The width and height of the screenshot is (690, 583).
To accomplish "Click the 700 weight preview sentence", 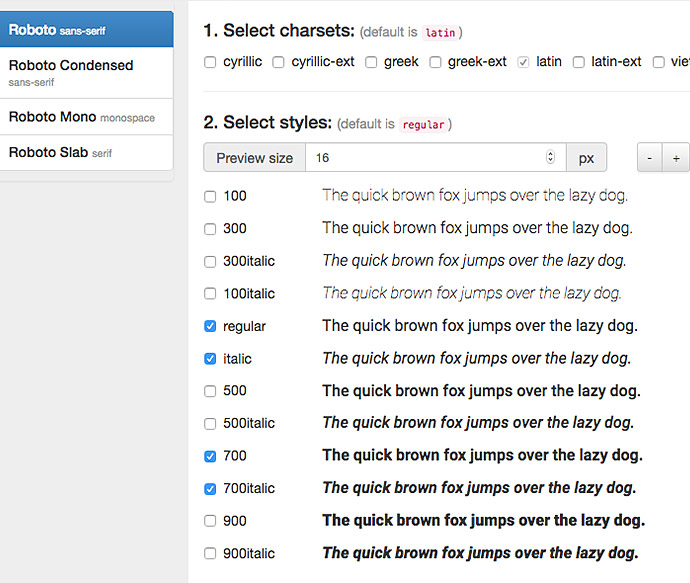I will click(x=483, y=455).
